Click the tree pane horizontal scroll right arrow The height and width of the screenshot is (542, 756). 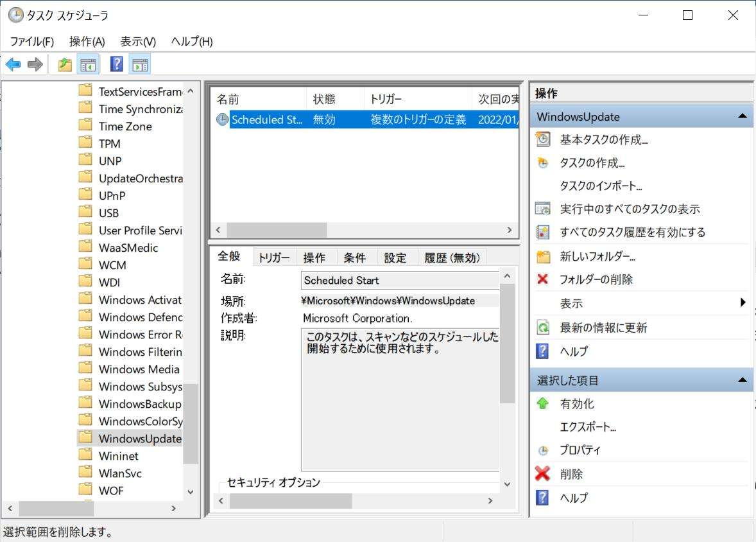coord(173,508)
